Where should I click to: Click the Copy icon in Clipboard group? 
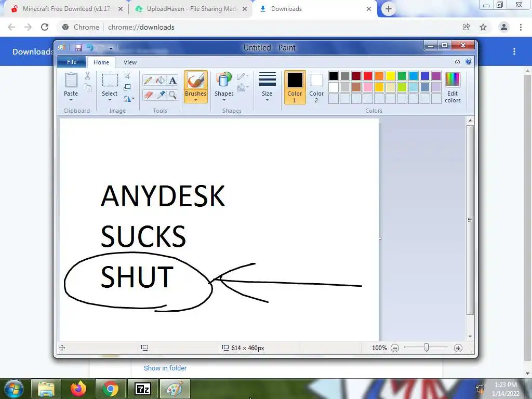tap(87, 88)
